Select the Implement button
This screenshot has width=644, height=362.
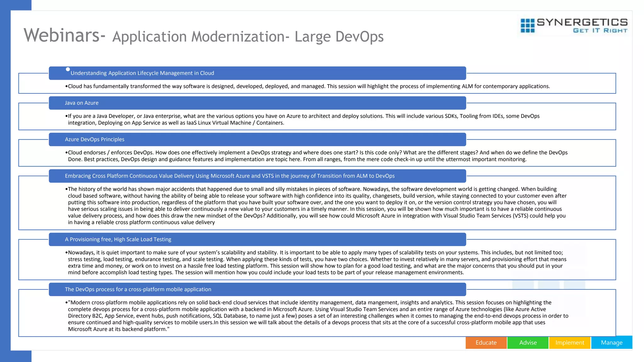click(570, 343)
